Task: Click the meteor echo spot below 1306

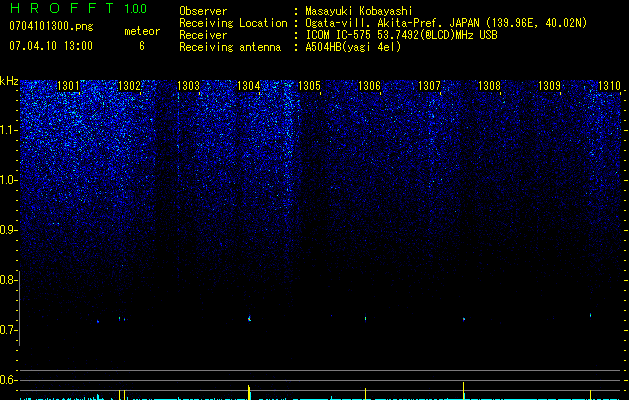Action: (x=365, y=319)
